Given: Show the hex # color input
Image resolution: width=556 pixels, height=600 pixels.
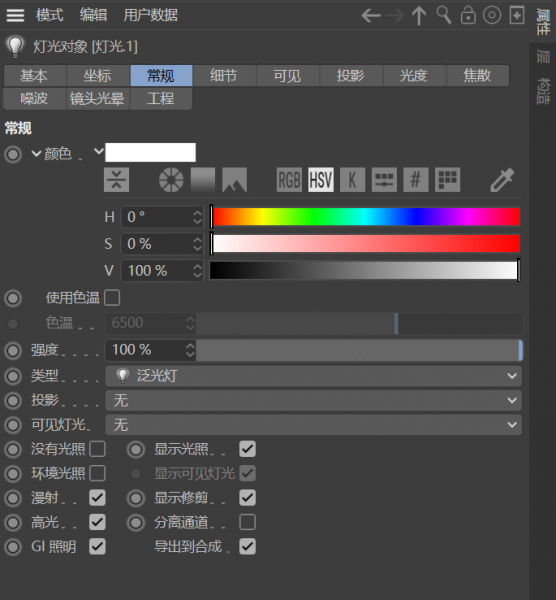Looking at the screenshot, I should click(x=416, y=180).
